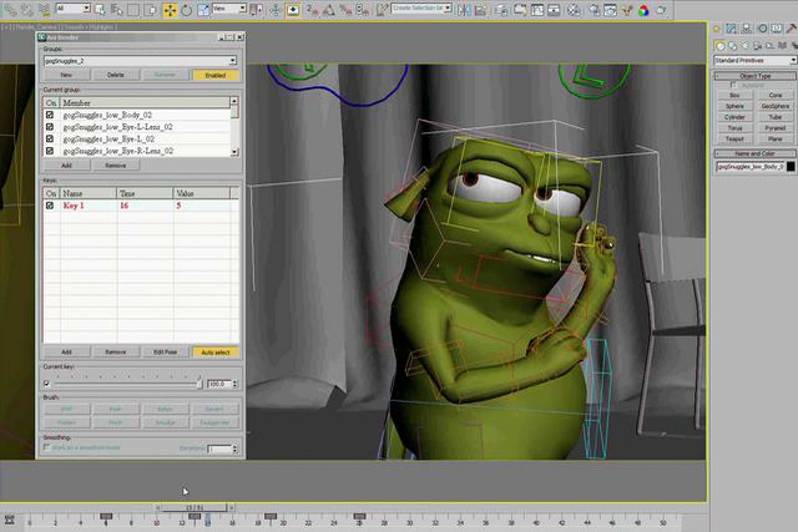Screen dimensions: 798x532
Task: Toggle the Spinner Snap icon
Action: pos(362,10)
